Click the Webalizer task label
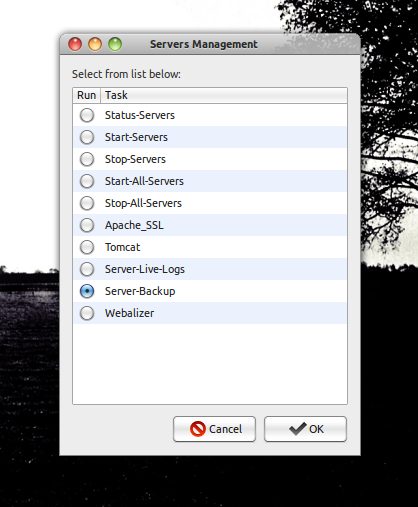 pos(129,313)
